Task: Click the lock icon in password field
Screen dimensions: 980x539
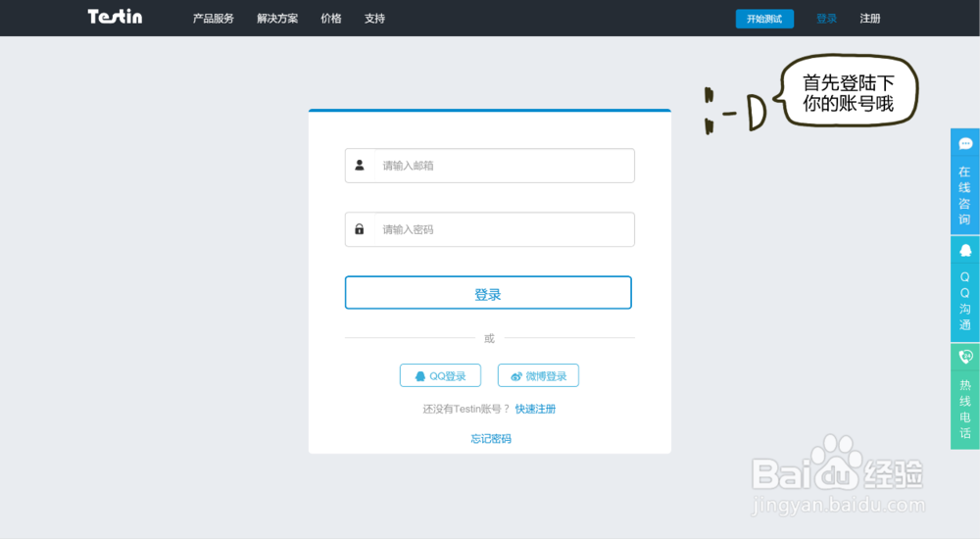Action: (x=360, y=229)
